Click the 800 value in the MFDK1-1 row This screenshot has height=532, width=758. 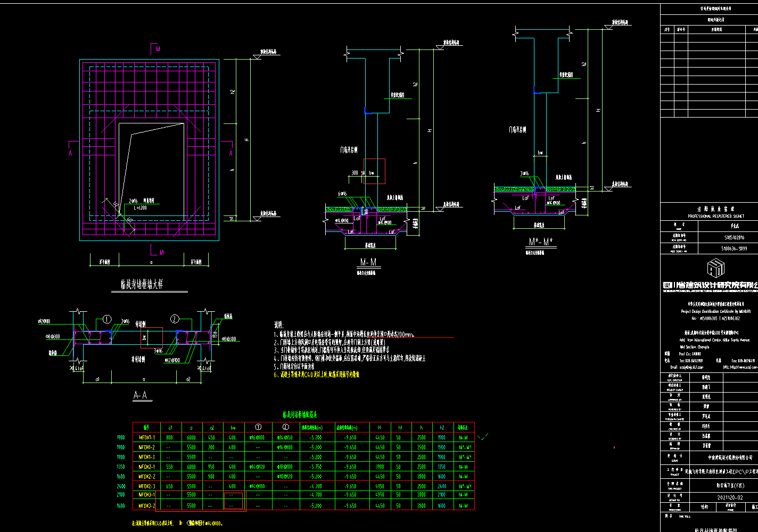170,437
